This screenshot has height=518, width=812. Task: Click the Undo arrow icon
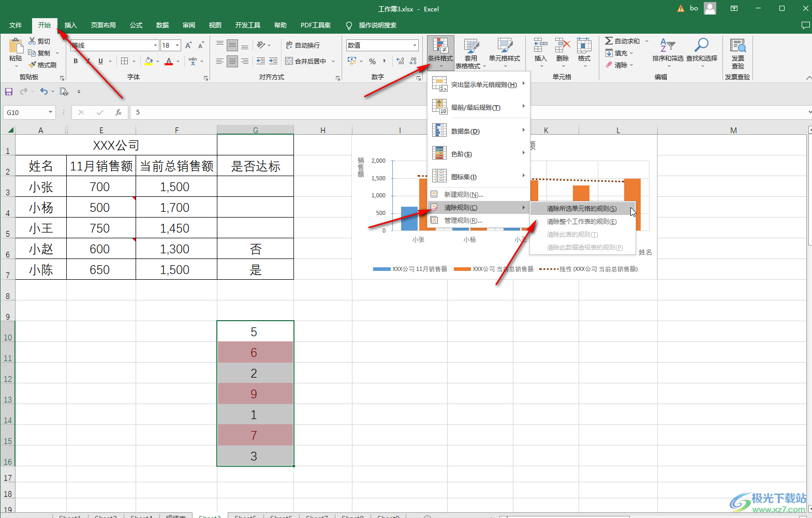pyautogui.click(x=44, y=92)
